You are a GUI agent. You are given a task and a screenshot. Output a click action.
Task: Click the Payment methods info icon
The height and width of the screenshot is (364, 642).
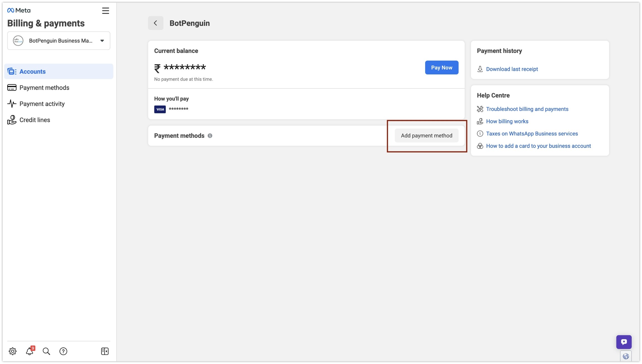pos(210,136)
